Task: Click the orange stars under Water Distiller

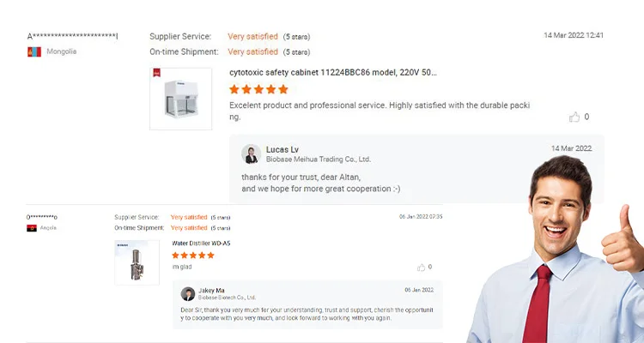Action: pyautogui.click(x=193, y=256)
